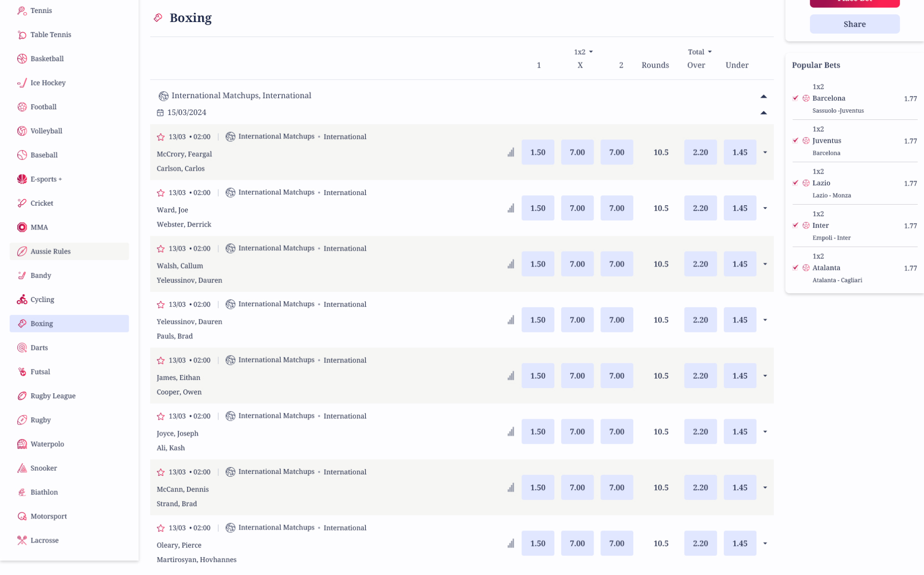Collapse the International Matchups section
Image resolution: width=924 pixels, height=575 pixels.
[x=764, y=96]
